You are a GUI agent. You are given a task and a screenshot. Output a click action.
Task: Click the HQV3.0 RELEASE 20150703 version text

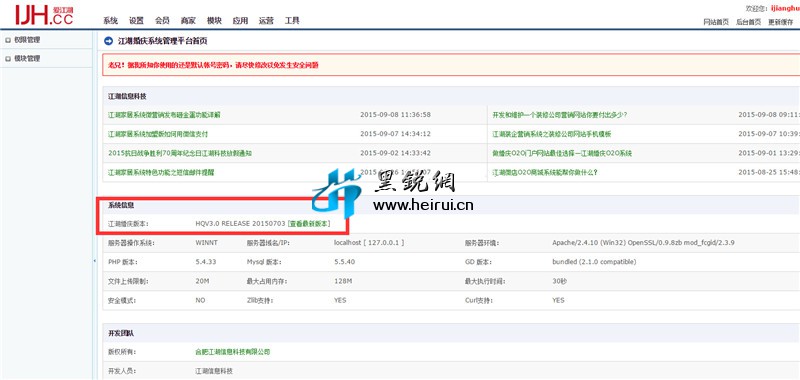pos(240,224)
